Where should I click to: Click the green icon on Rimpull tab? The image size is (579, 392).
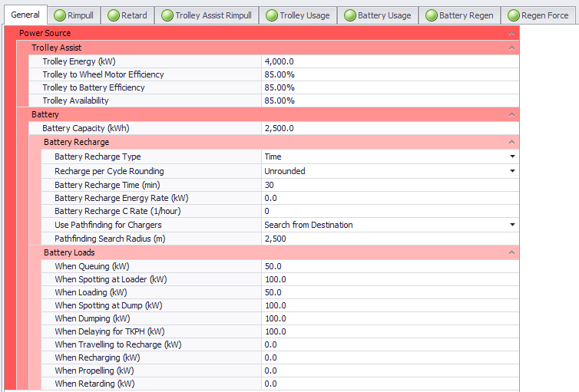[x=58, y=15]
